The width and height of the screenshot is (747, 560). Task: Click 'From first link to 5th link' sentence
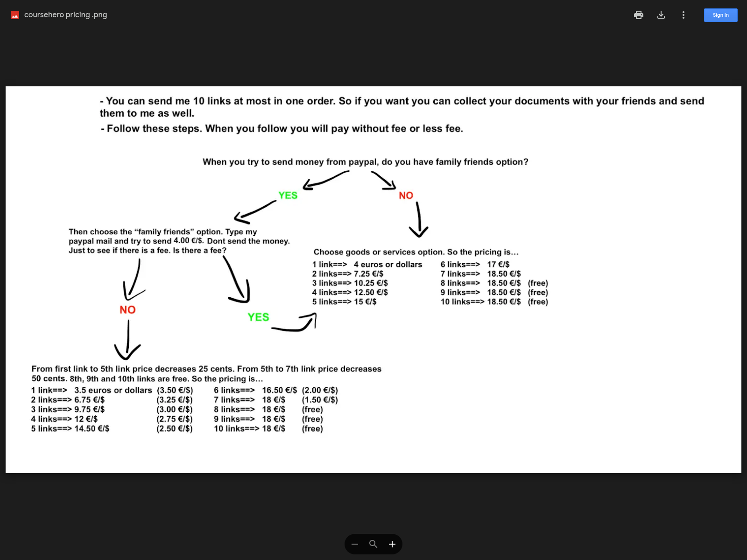click(206, 374)
